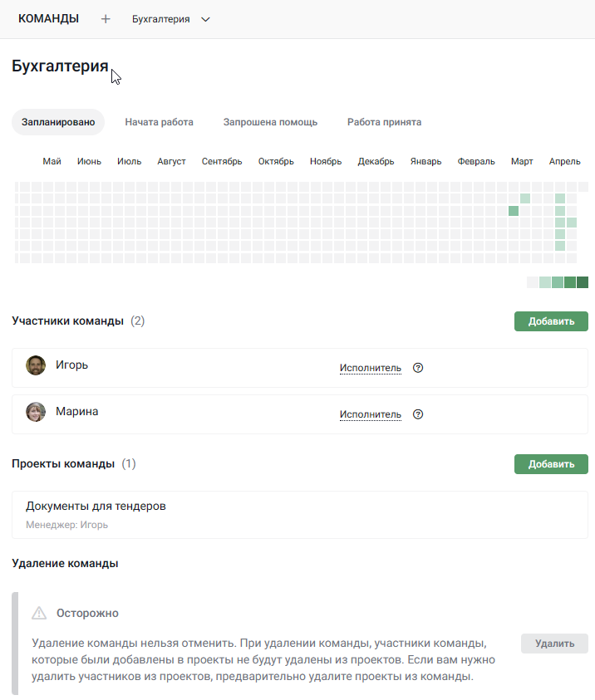Click the darkest green legend swatch

583,282
